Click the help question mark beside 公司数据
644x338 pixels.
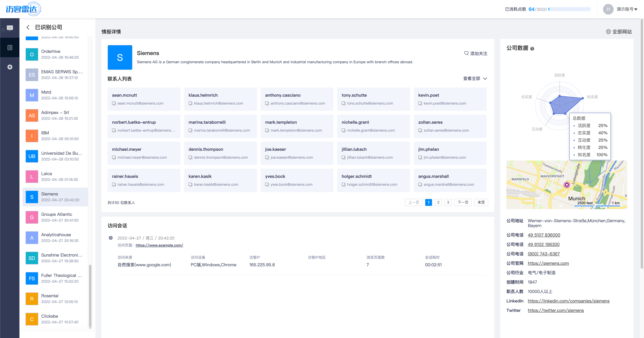click(532, 48)
